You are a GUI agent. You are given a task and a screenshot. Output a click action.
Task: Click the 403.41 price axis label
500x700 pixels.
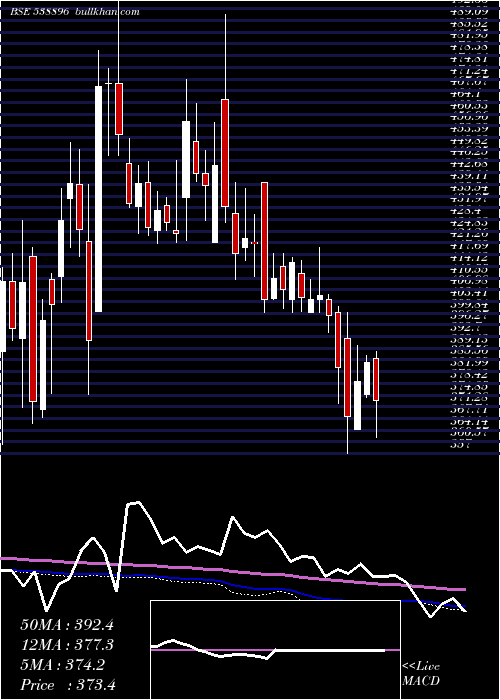pos(468,293)
